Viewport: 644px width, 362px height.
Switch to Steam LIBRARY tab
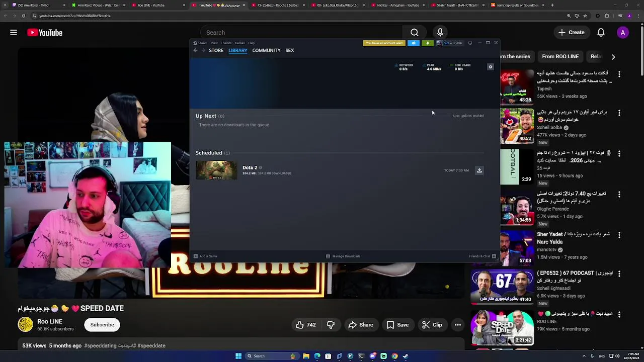click(x=238, y=50)
